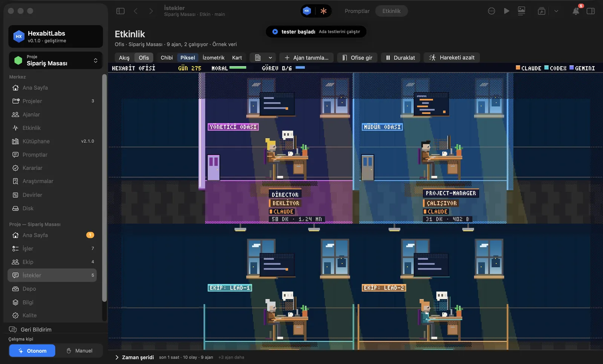The height and width of the screenshot is (364, 603).
Task: Go back with the left chevron
Action: click(x=136, y=11)
